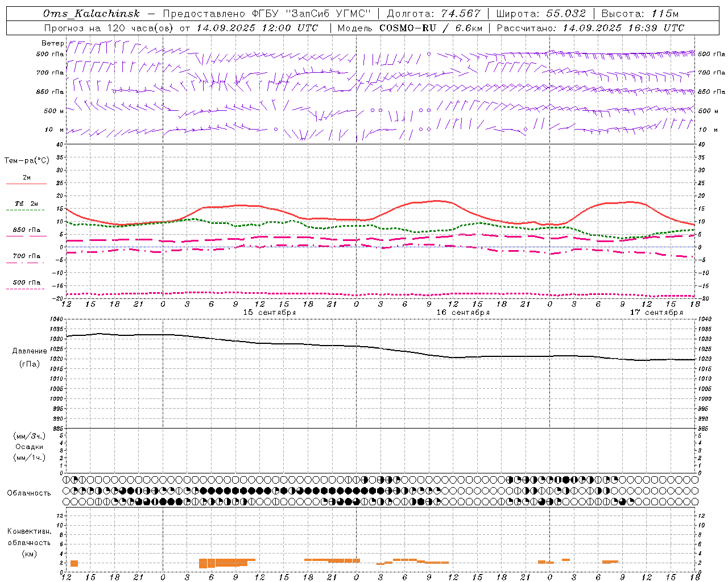Select the Высота: 115м header entry
The image size is (728, 582).
click(640, 14)
